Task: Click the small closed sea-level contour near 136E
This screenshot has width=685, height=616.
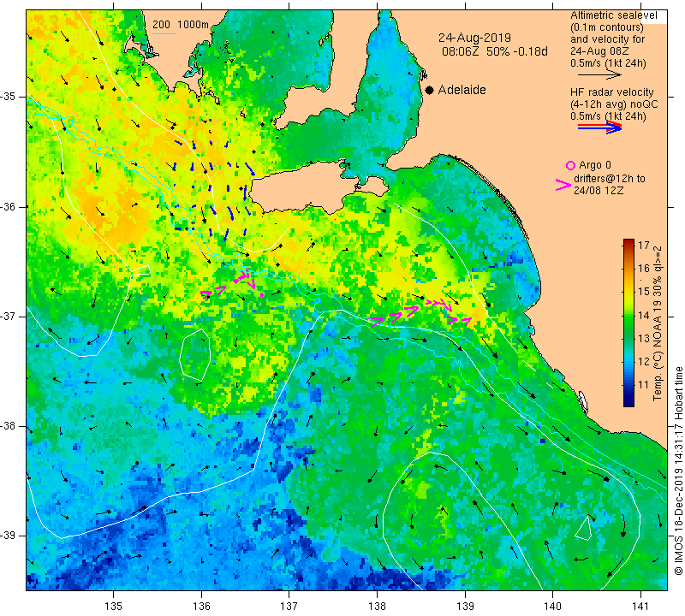Action: (x=195, y=353)
